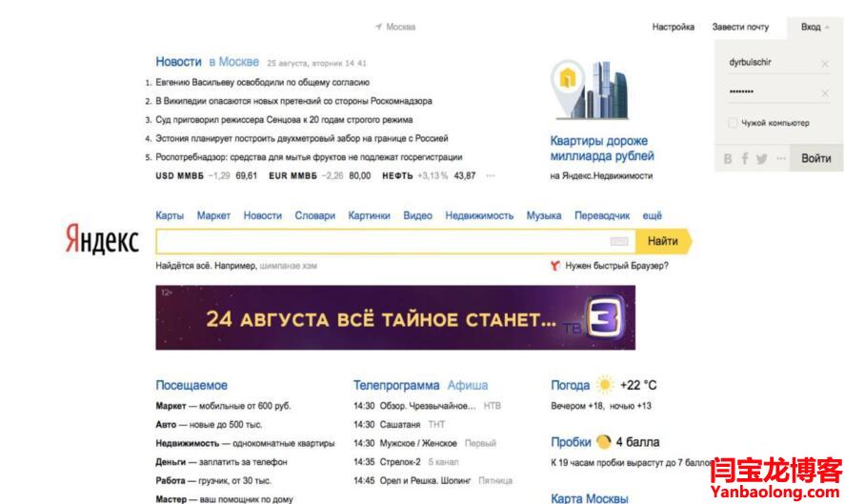Enable the 'Чужой компьютер' checkbox

(x=732, y=123)
